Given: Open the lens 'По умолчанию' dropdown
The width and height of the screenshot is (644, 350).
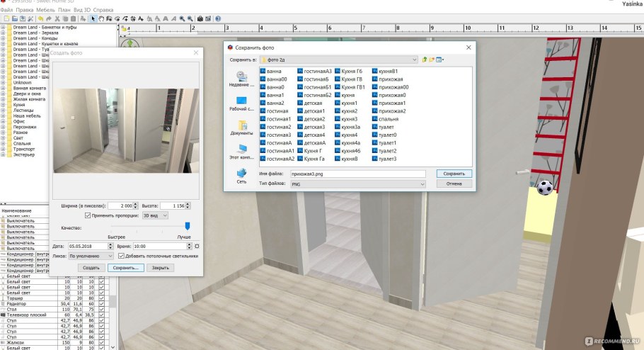Looking at the screenshot, I should [91, 256].
